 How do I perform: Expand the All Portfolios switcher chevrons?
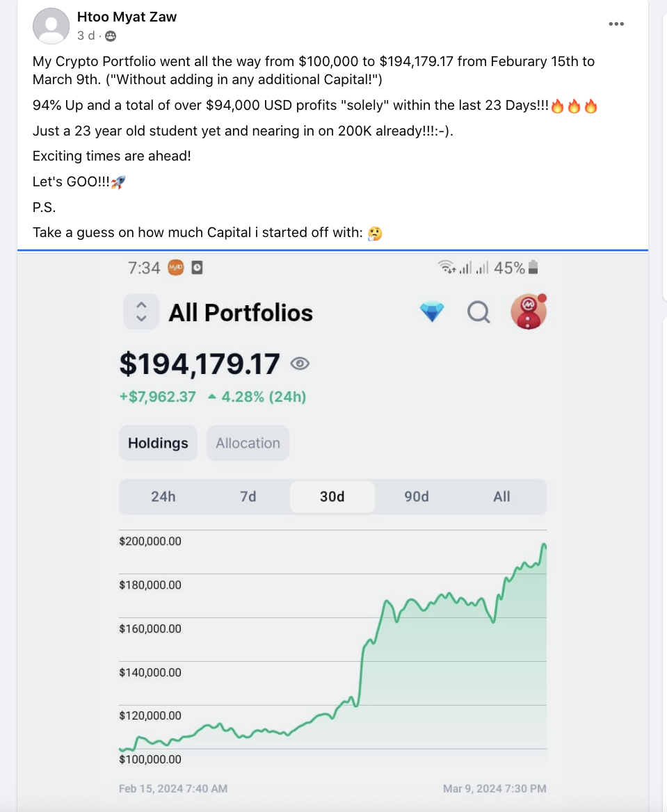tap(141, 311)
